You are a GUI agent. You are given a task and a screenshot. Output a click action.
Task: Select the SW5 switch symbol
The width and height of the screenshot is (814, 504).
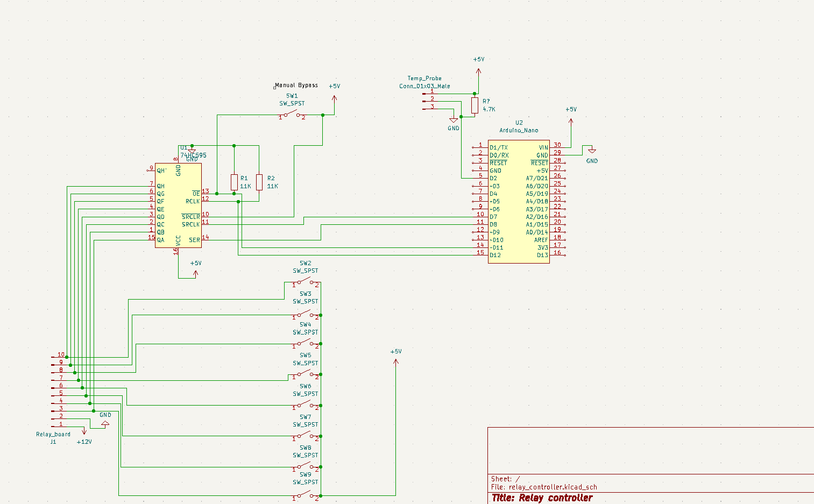[x=306, y=374]
